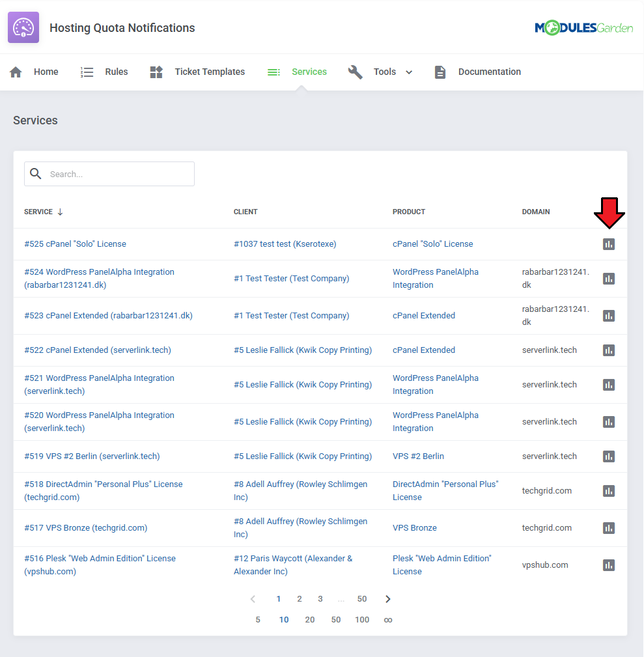Click the Hosting Quota Notifications module logo icon

(x=23, y=27)
